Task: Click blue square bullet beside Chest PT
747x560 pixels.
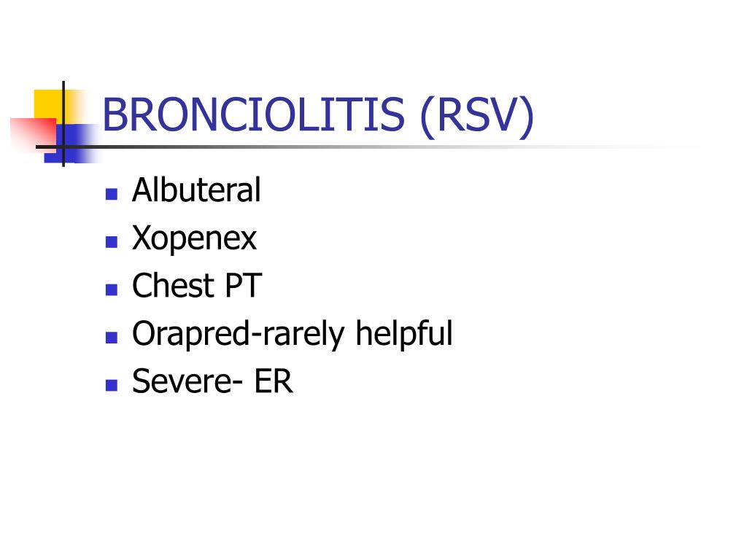Action: (112, 290)
